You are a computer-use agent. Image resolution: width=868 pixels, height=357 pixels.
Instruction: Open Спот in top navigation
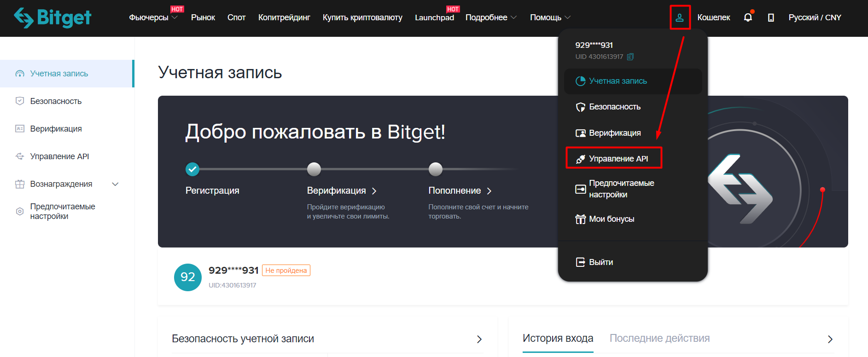[236, 17]
